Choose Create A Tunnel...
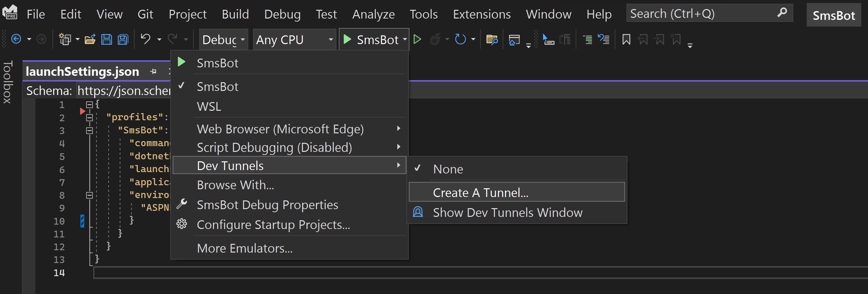 point(517,192)
